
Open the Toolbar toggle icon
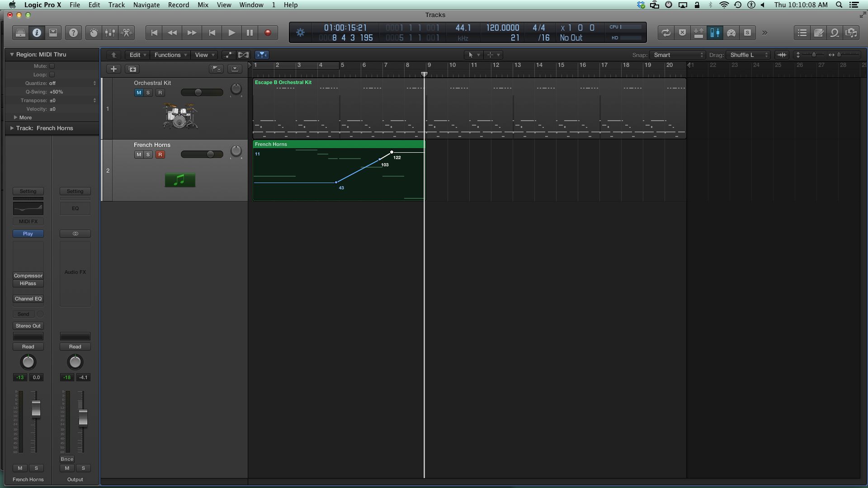(53, 33)
